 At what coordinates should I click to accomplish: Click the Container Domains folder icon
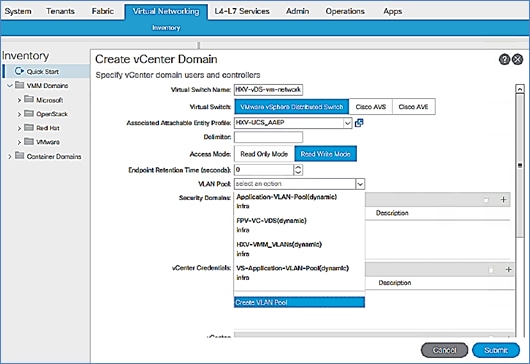point(20,155)
